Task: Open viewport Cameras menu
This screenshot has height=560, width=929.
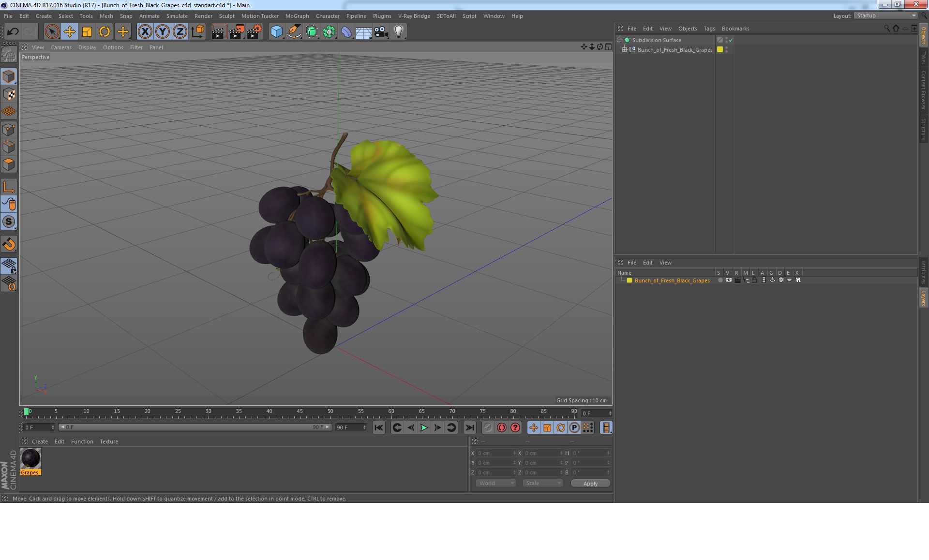Action: click(x=61, y=47)
